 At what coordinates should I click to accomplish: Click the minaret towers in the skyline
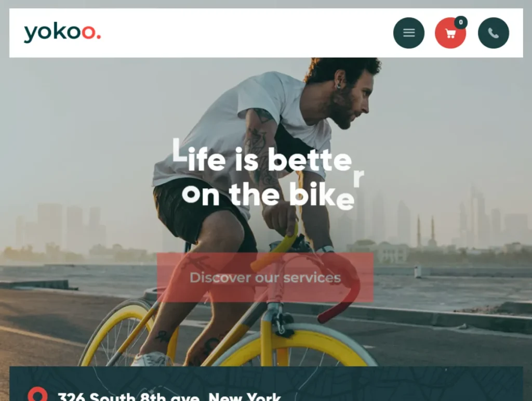tap(425, 231)
